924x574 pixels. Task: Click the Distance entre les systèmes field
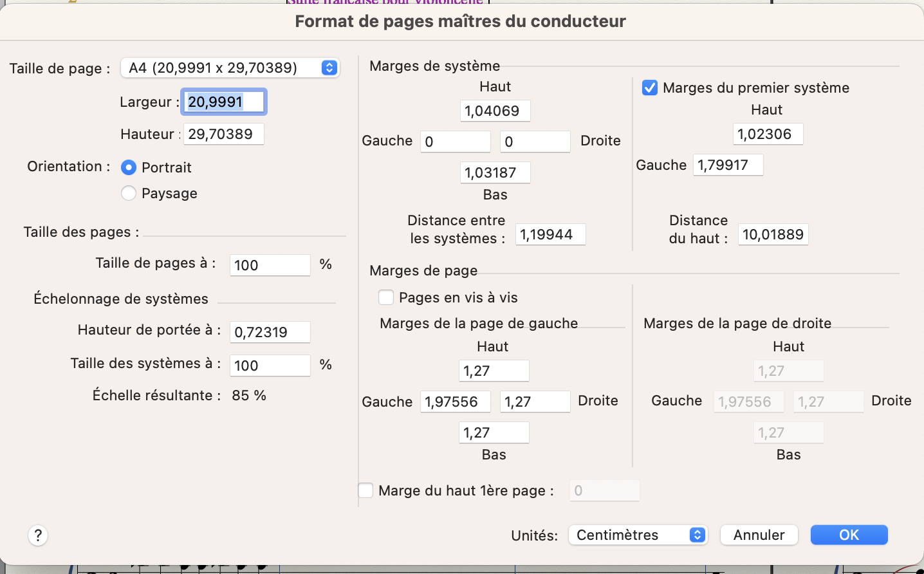[550, 234]
